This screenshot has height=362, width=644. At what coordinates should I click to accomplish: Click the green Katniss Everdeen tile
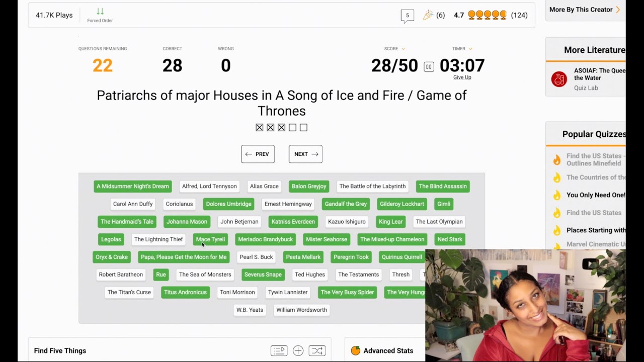pyautogui.click(x=293, y=221)
